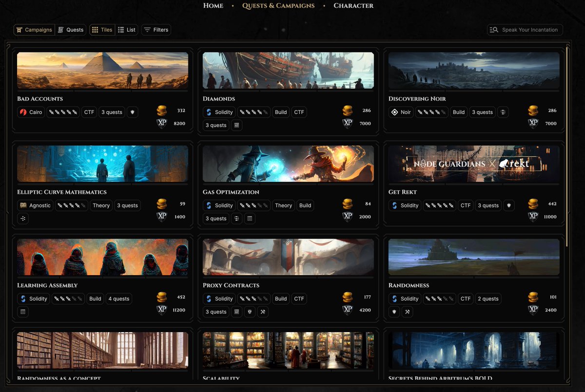The height and width of the screenshot is (392, 585).
Task: Click the hammer tools icon on Proxy Contracts
Action: coord(263,312)
